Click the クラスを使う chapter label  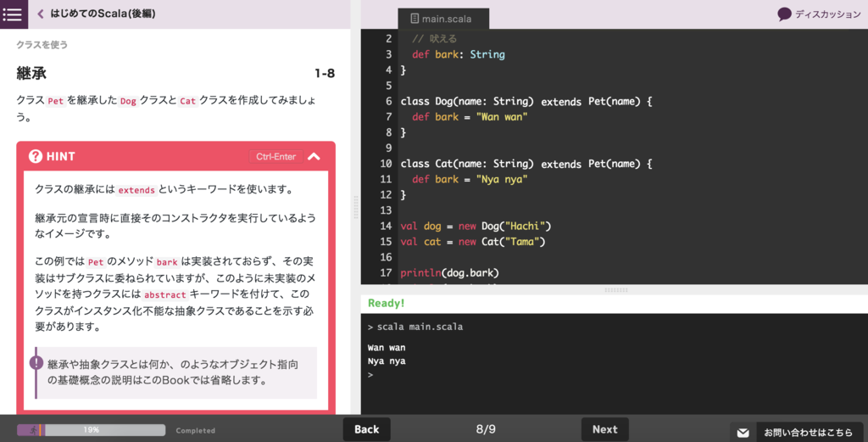42,44
